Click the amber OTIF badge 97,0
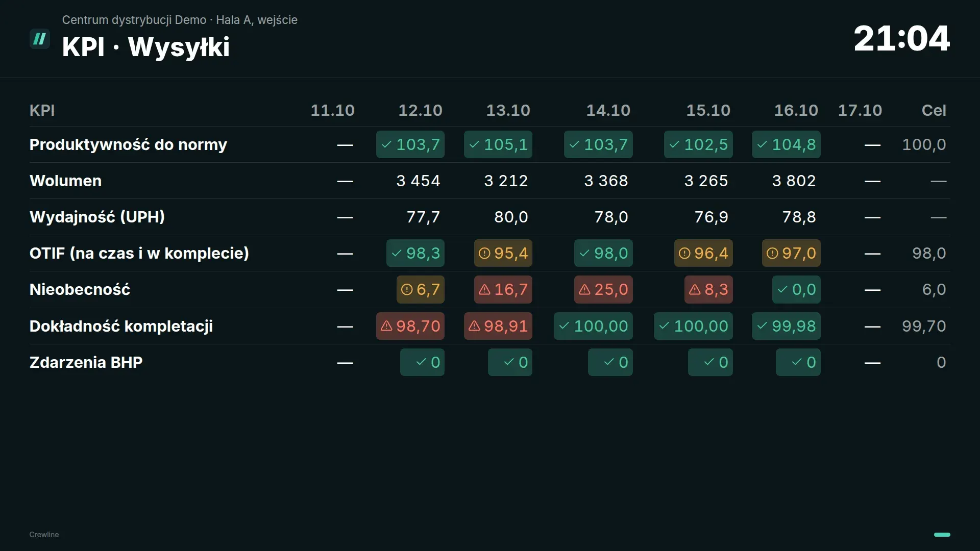 tap(791, 253)
